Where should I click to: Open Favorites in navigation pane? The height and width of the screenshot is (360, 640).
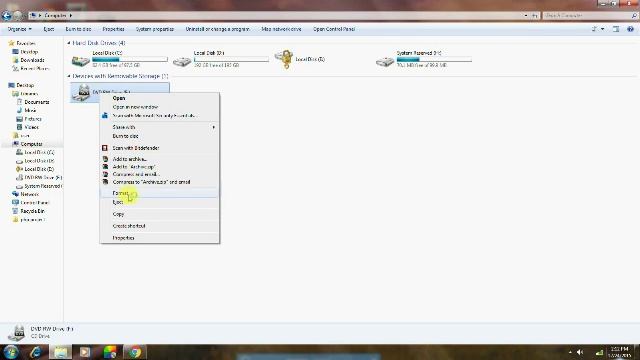tap(26, 43)
